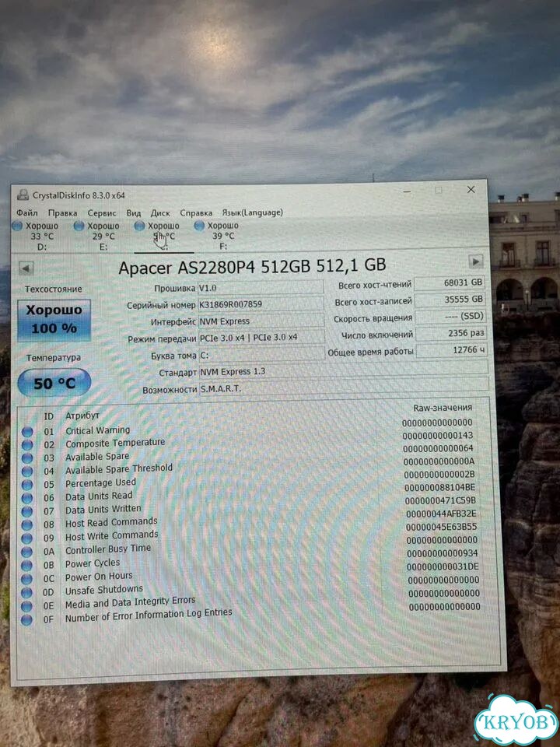Open the Диск menu
The width and height of the screenshot is (560, 747).
coord(160,213)
